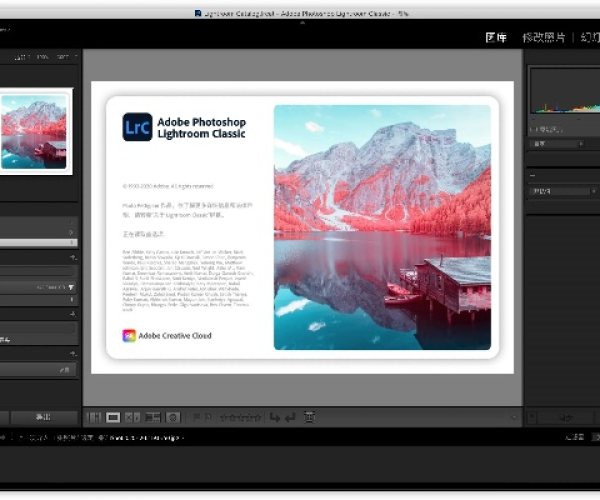This screenshot has width=600, height=500.
Task: Click the loupe overlay icon next to rotate
Action: click(x=309, y=417)
